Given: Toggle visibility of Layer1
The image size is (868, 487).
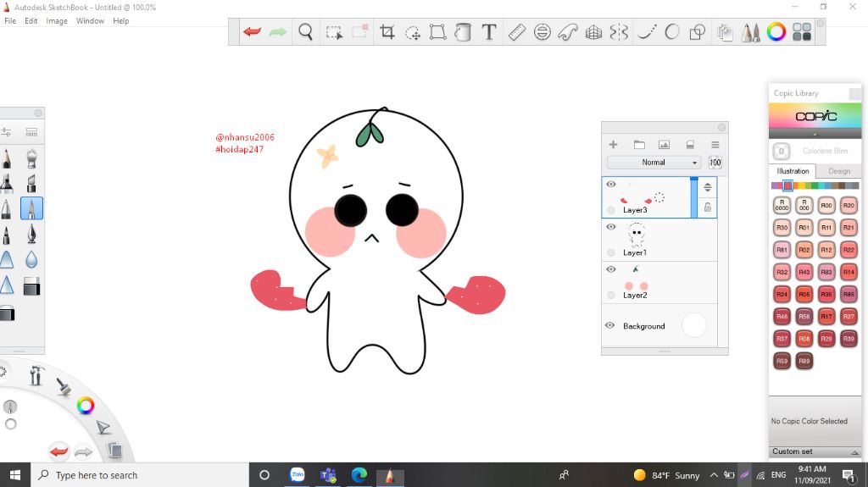Looking at the screenshot, I should (x=610, y=227).
